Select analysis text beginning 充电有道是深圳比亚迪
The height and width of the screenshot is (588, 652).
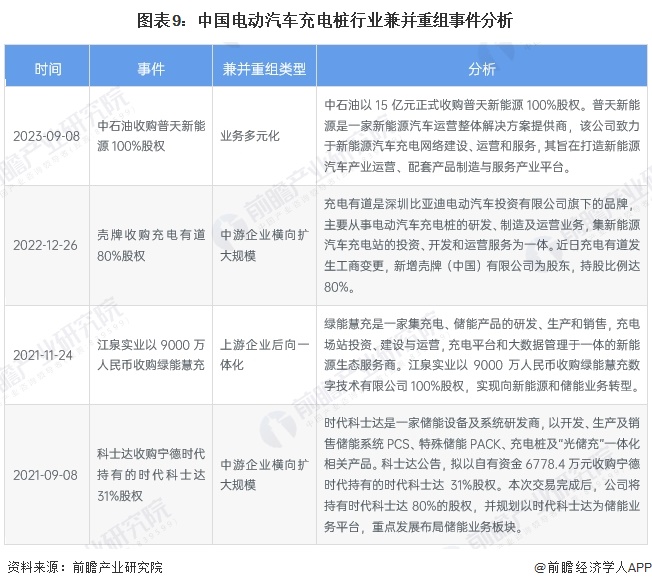[482, 245]
